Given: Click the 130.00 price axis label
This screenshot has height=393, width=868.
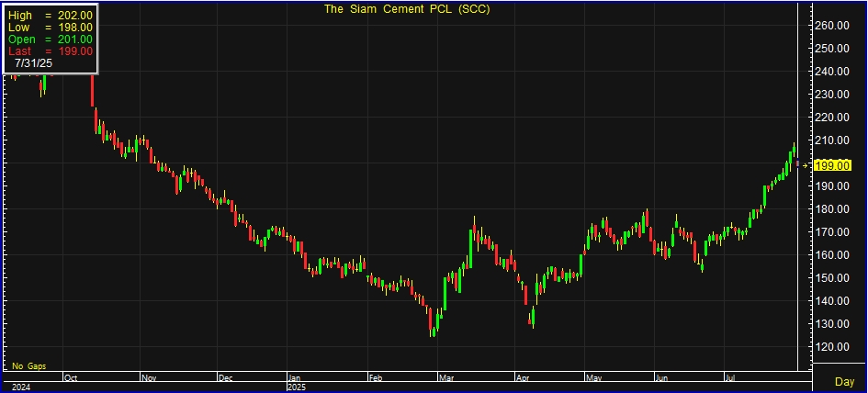Looking at the screenshot, I should coord(832,324).
